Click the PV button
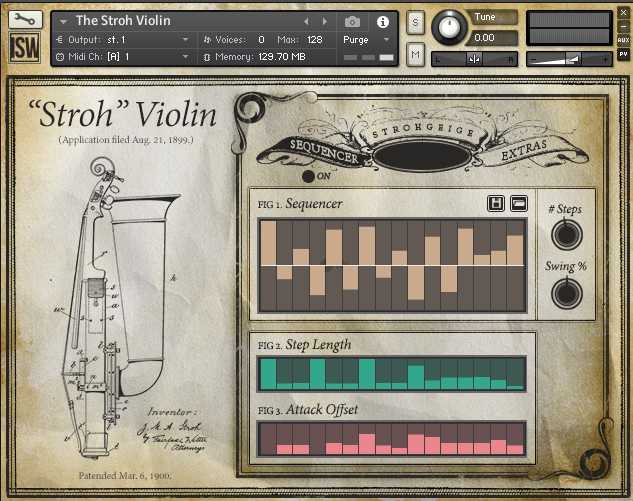The width and height of the screenshot is (633, 501). pos(623,54)
